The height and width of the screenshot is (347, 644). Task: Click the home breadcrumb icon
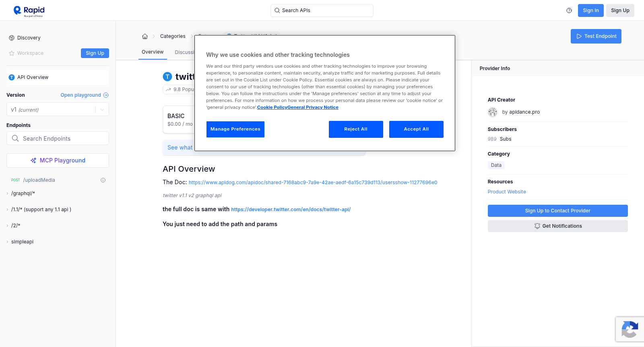tap(145, 36)
